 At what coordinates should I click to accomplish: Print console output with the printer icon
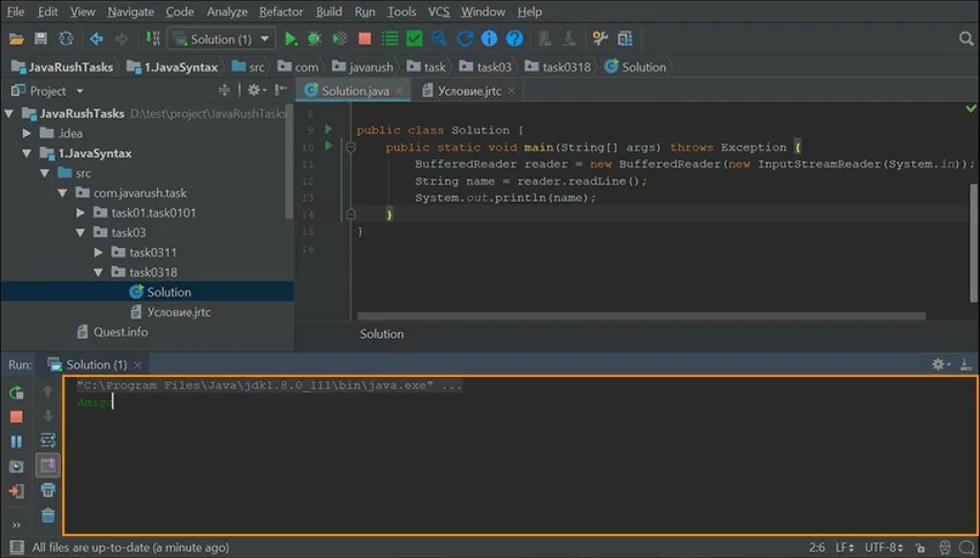point(48,490)
